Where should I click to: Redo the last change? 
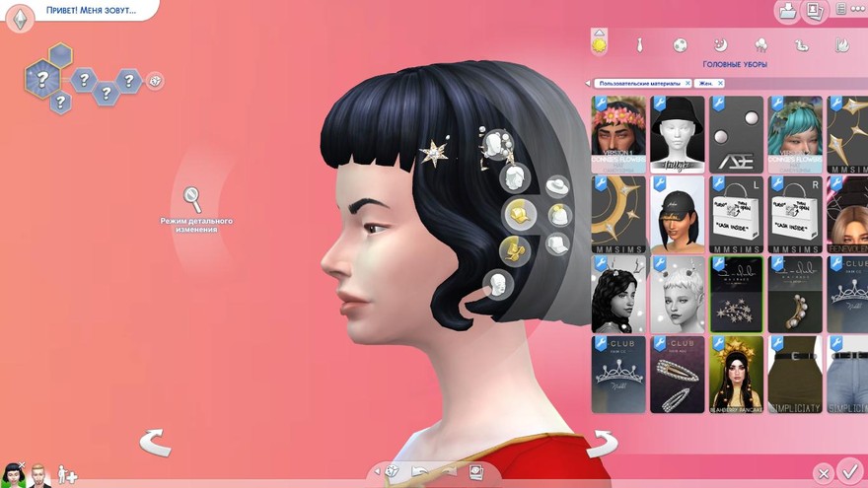coord(449,472)
